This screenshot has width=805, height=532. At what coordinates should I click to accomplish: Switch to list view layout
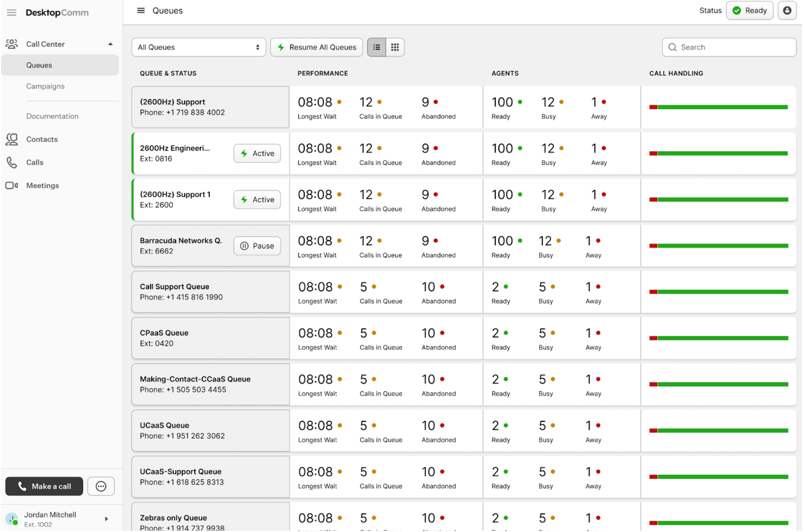coord(377,47)
